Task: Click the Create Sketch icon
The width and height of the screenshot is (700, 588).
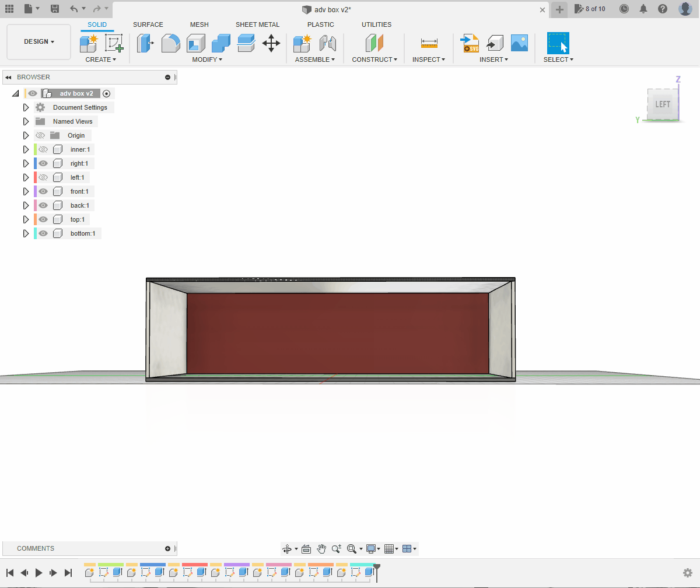Action: [114, 43]
